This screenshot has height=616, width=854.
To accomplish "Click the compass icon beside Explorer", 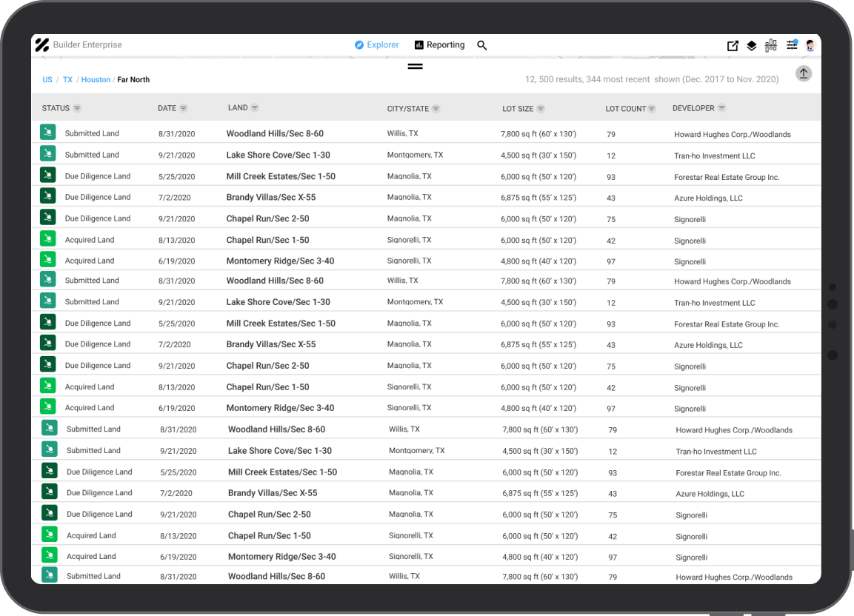I will [x=359, y=45].
